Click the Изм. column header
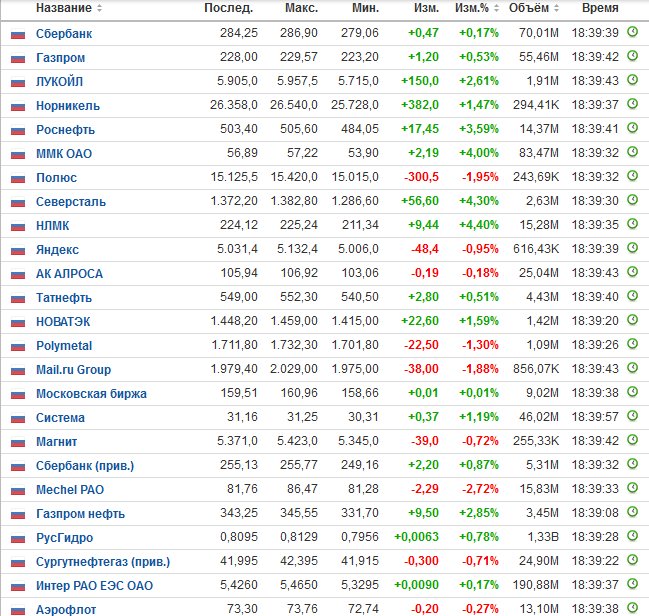 pyautogui.click(x=426, y=8)
